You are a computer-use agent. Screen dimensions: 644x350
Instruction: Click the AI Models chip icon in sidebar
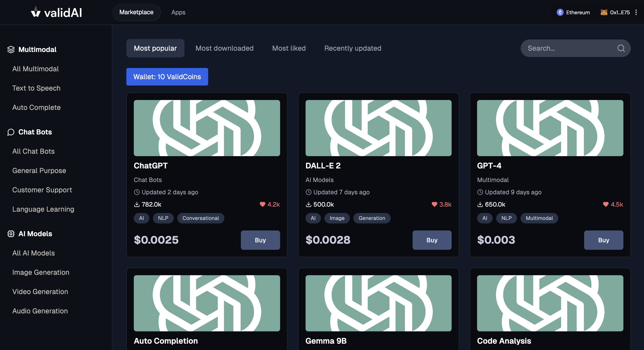pos(11,234)
